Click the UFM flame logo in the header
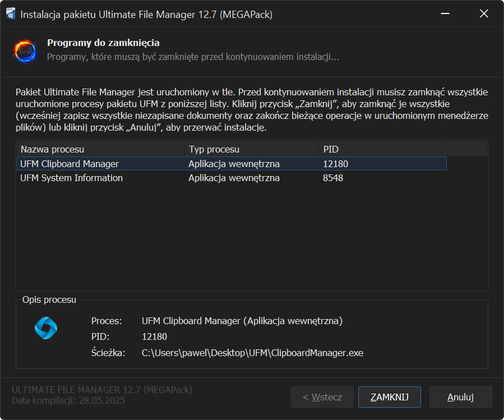The height and width of the screenshot is (420, 504). tap(25, 50)
